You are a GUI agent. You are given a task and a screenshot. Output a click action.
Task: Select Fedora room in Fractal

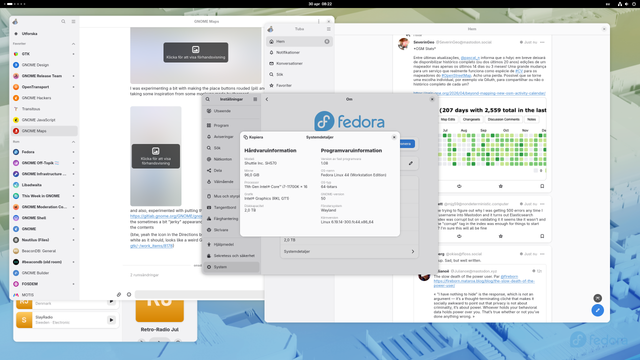[x=44, y=152]
